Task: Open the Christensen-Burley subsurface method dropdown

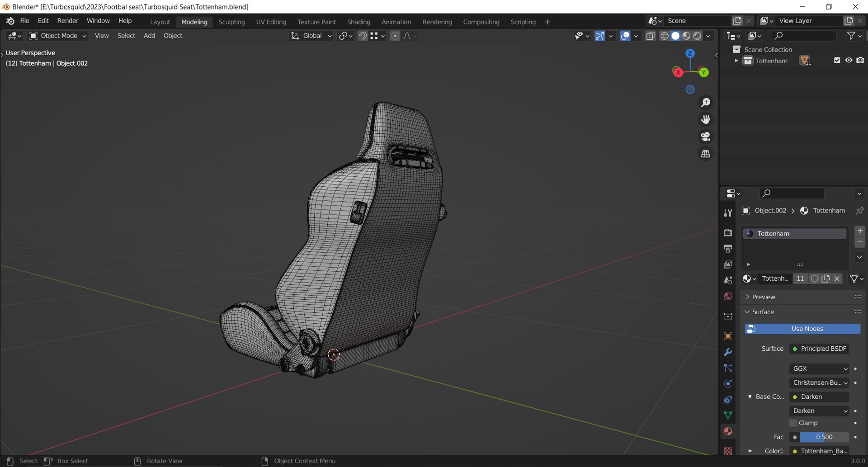Action: click(819, 382)
